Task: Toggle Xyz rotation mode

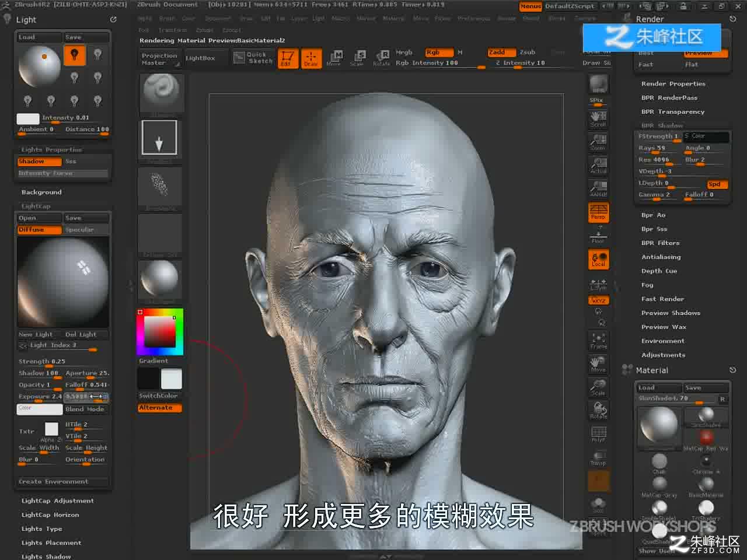Action: tap(598, 300)
